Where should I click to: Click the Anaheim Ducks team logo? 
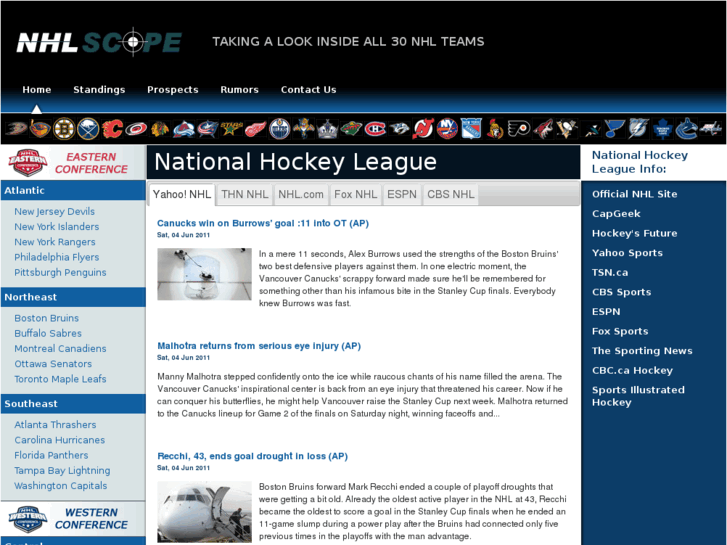(x=16, y=128)
